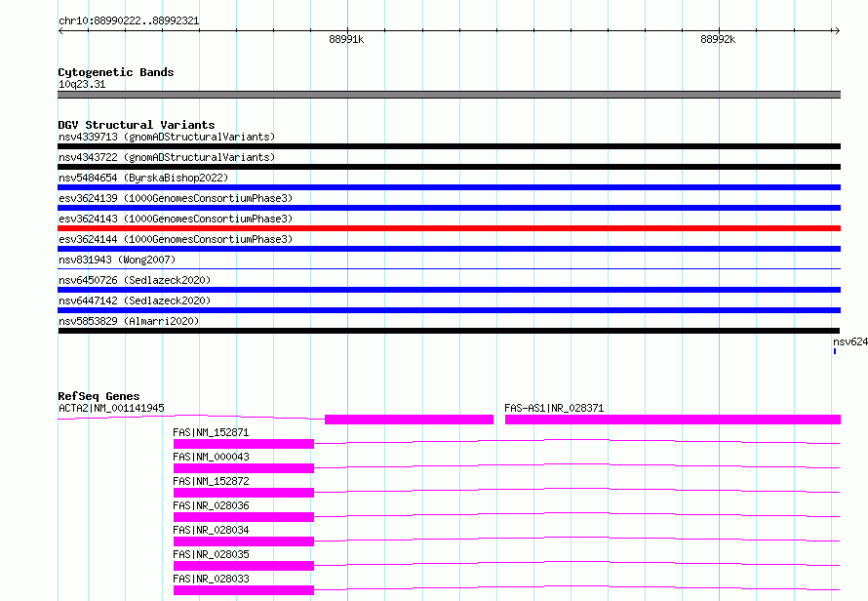Open the FAS|NM_152872 transcript label
This screenshot has width=868, height=601.
(x=211, y=481)
